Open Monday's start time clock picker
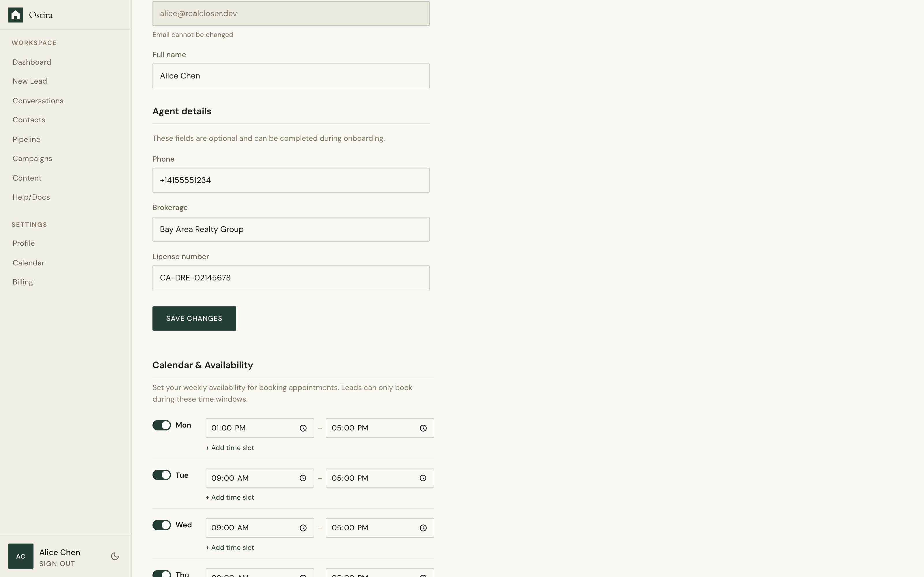This screenshot has width=924, height=577. click(x=303, y=428)
